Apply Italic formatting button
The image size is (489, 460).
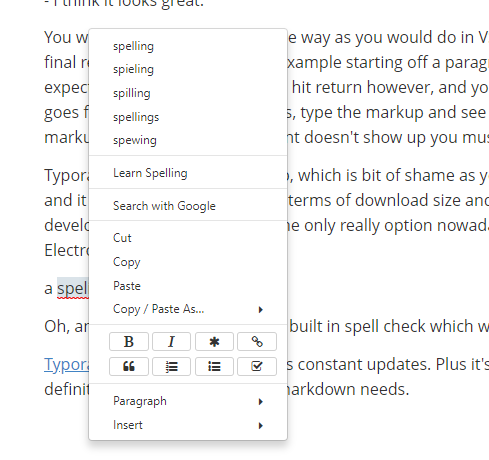tap(171, 341)
